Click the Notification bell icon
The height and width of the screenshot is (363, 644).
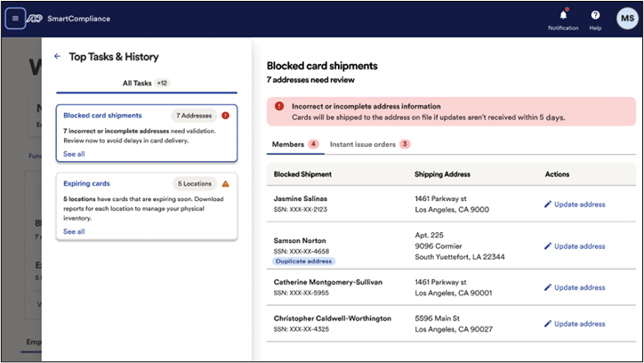[x=562, y=15]
